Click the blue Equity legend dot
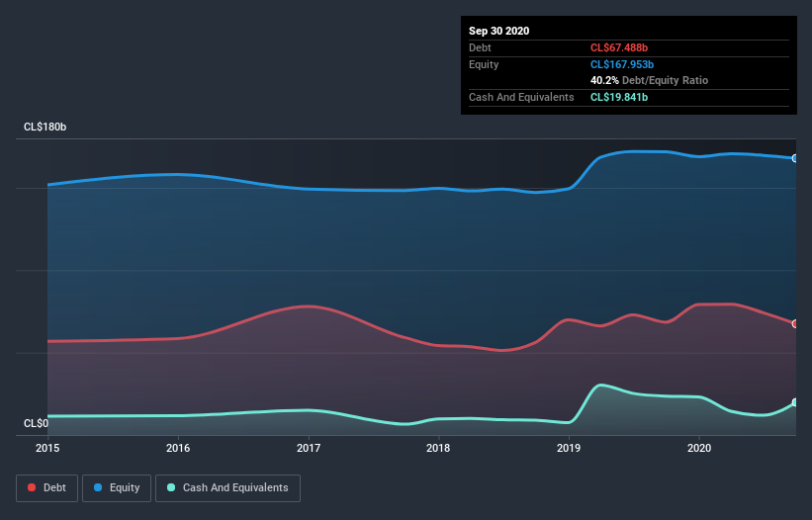 (98, 487)
